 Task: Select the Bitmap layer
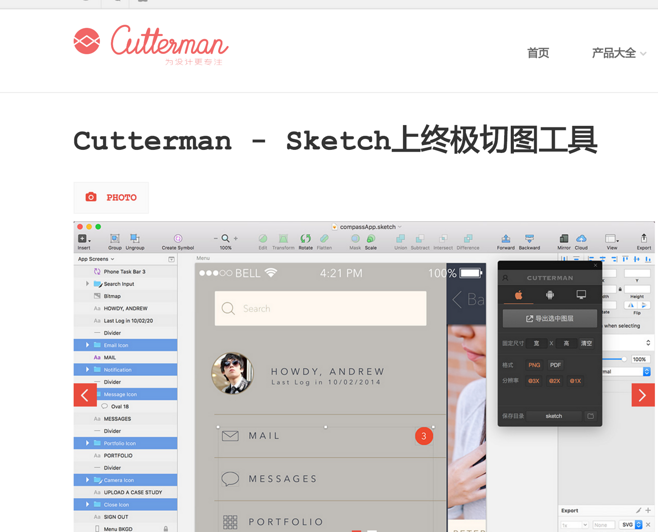(x=125, y=296)
